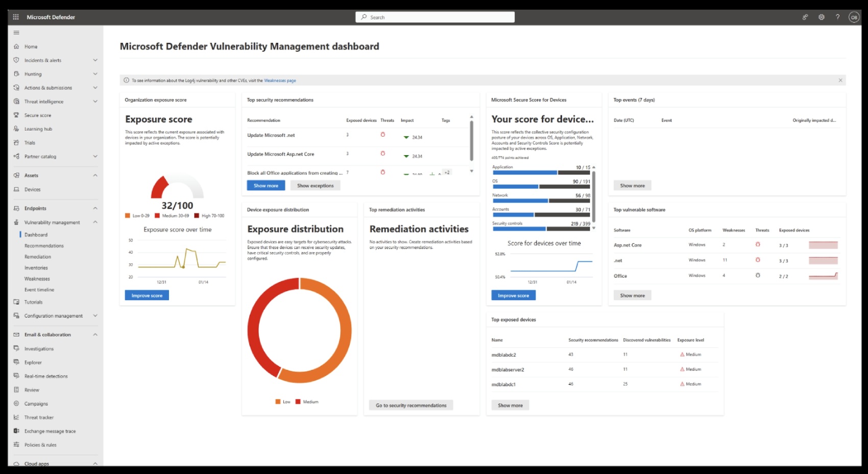The width and height of the screenshot is (868, 474).
Task: Open Recommendations in sidebar
Action: point(44,246)
